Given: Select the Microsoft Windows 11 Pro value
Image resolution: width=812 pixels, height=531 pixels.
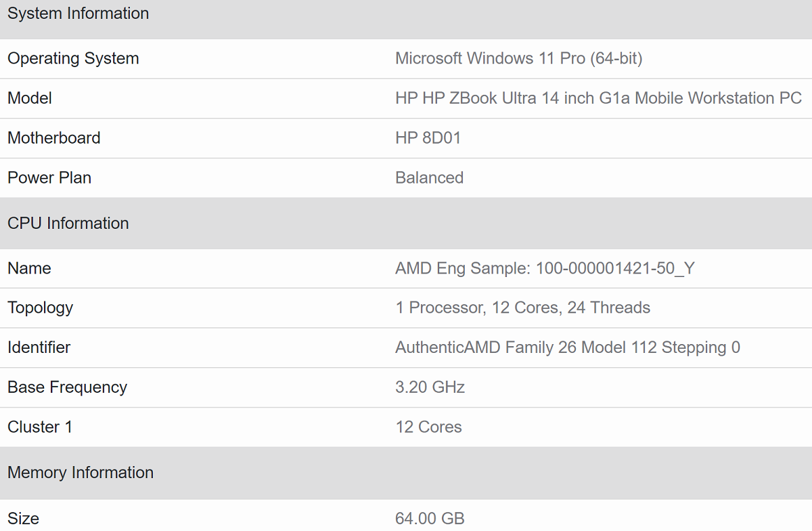Looking at the screenshot, I should tap(518, 59).
